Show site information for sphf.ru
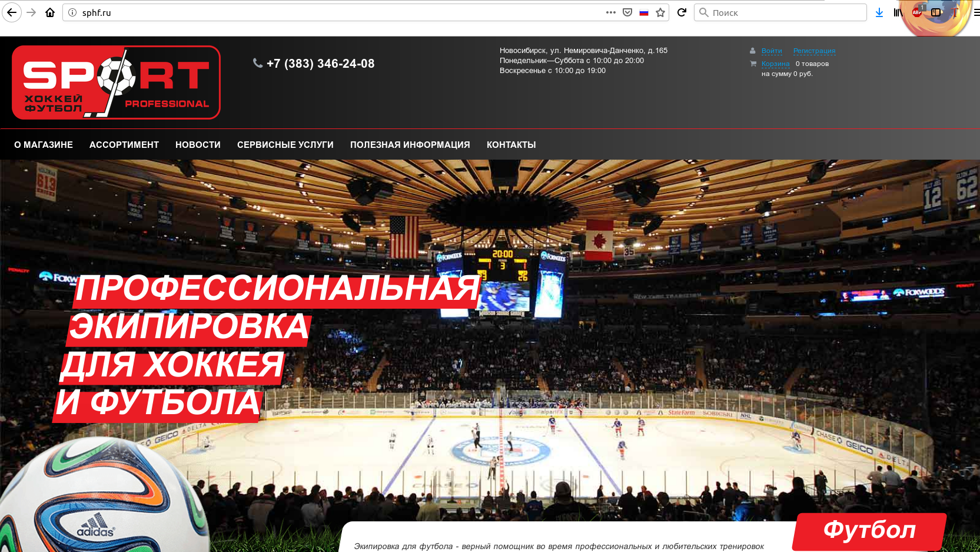 72,12
